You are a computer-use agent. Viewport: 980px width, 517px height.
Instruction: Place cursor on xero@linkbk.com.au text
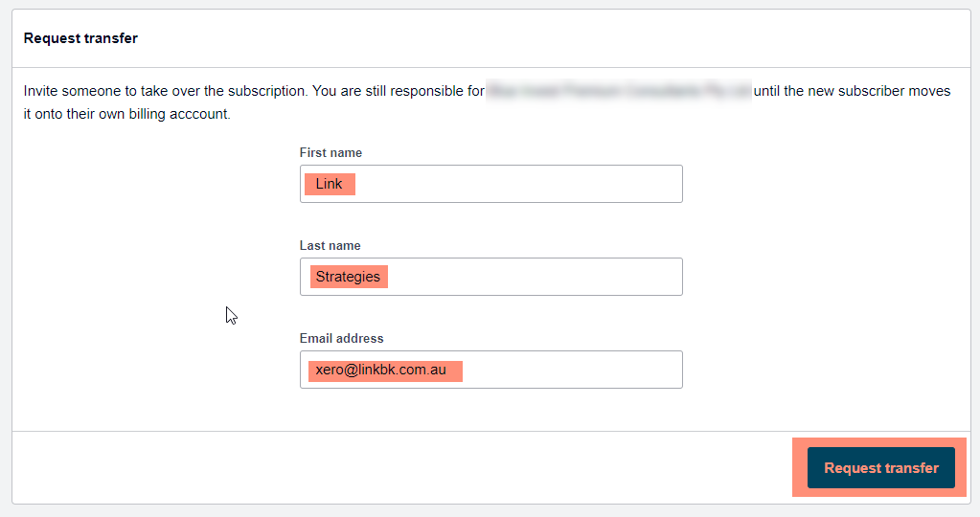[x=380, y=370]
